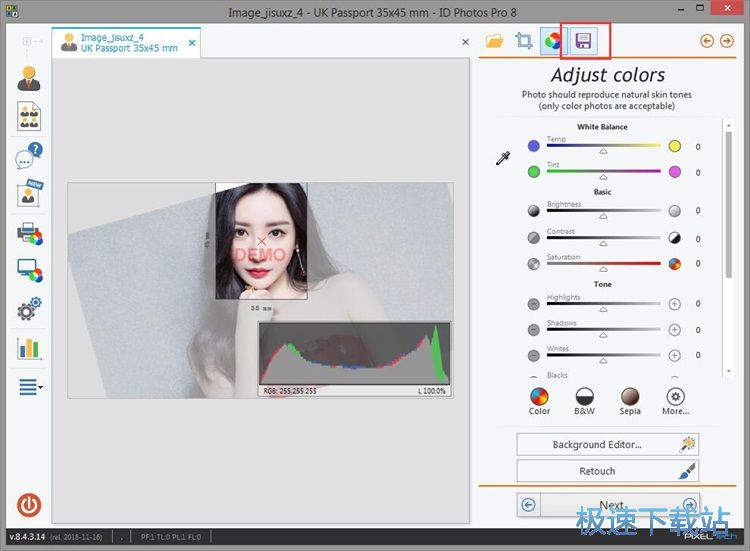Open the hamburger menu dropdown

31,387
